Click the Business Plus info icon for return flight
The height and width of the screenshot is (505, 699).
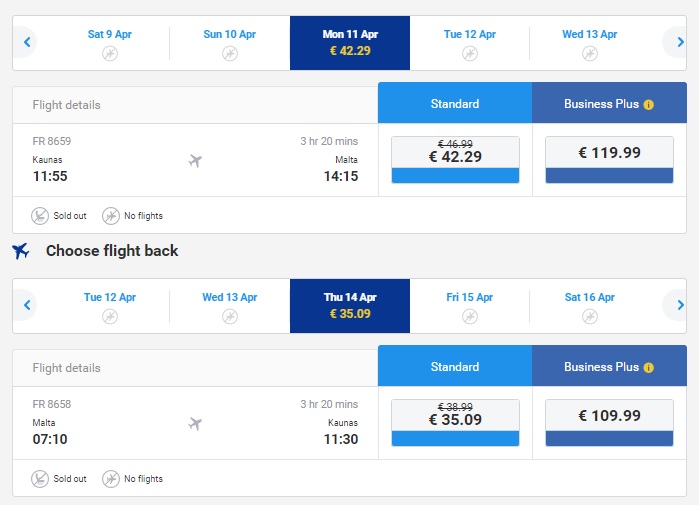(649, 368)
